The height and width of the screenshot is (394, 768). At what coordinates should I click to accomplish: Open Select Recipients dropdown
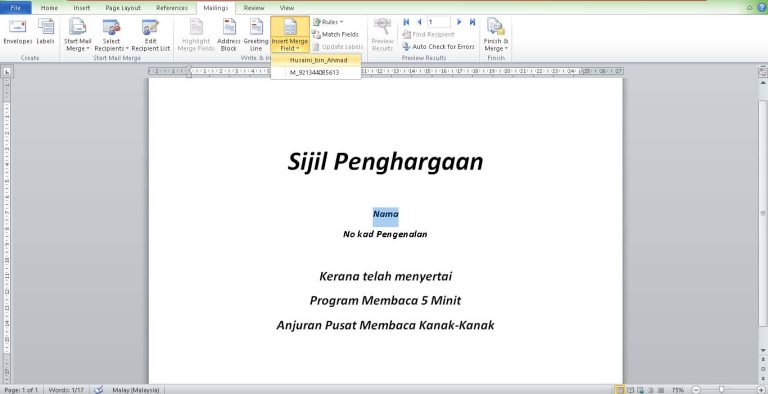click(111, 35)
